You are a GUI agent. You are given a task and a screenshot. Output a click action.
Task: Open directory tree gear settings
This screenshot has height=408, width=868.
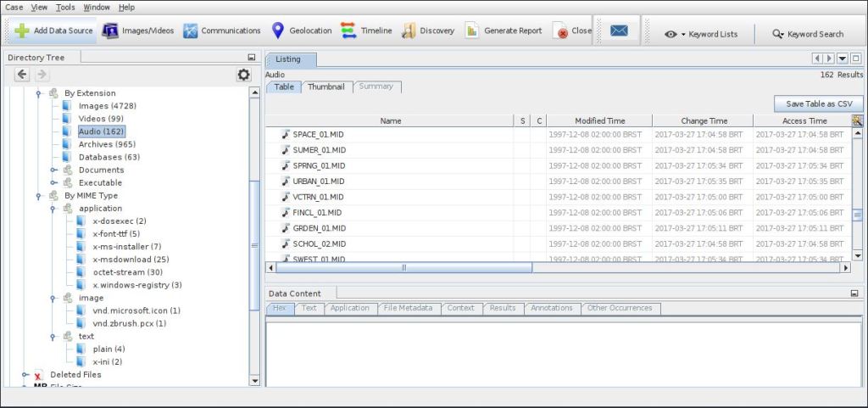tap(243, 75)
